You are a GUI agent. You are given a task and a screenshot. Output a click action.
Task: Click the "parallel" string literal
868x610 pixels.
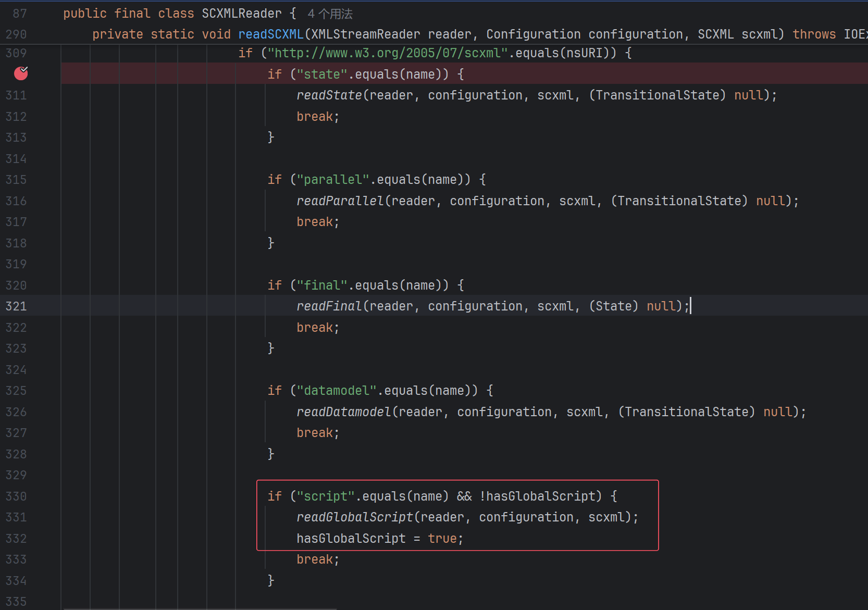click(x=333, y=180)
